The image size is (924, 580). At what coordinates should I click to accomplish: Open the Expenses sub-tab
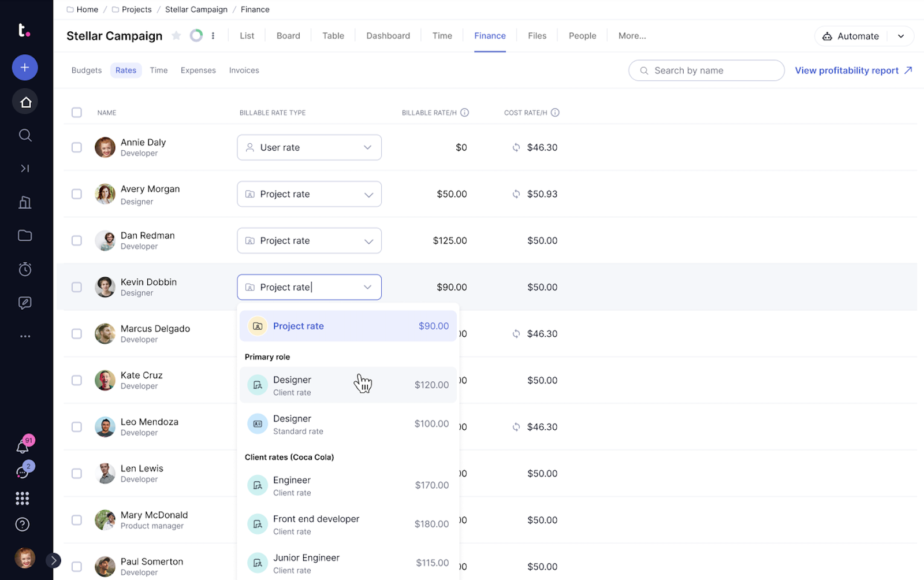pos(198,70)
